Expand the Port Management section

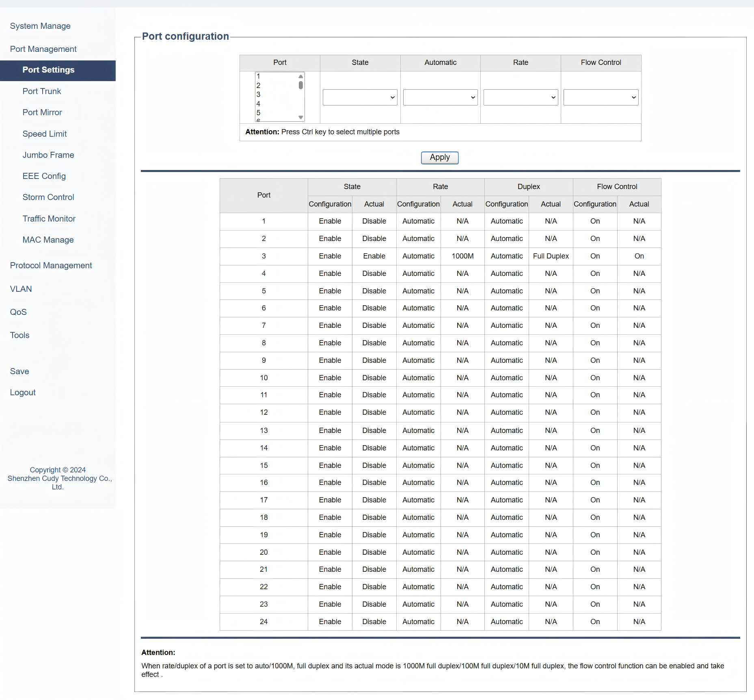(x=43, y=49)
